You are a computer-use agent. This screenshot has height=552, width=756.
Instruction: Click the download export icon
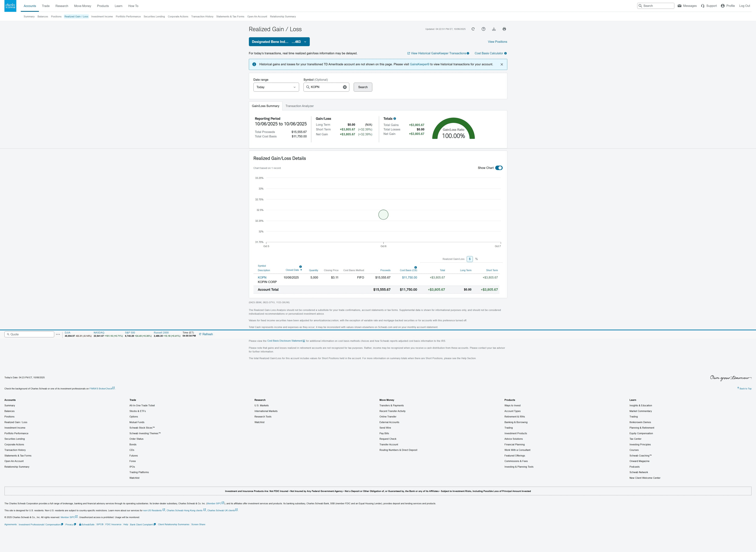[494, 29]
